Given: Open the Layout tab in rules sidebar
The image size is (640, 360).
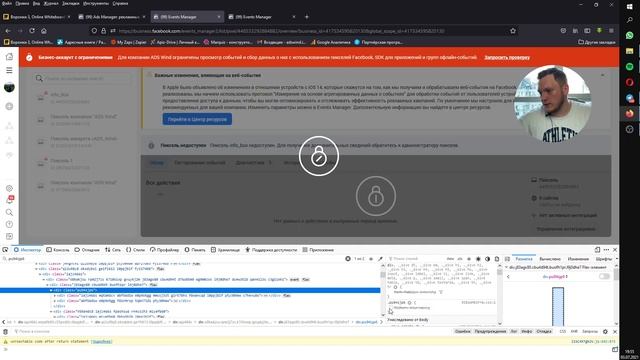Looking at the screenshot, I should click(524, 259).
